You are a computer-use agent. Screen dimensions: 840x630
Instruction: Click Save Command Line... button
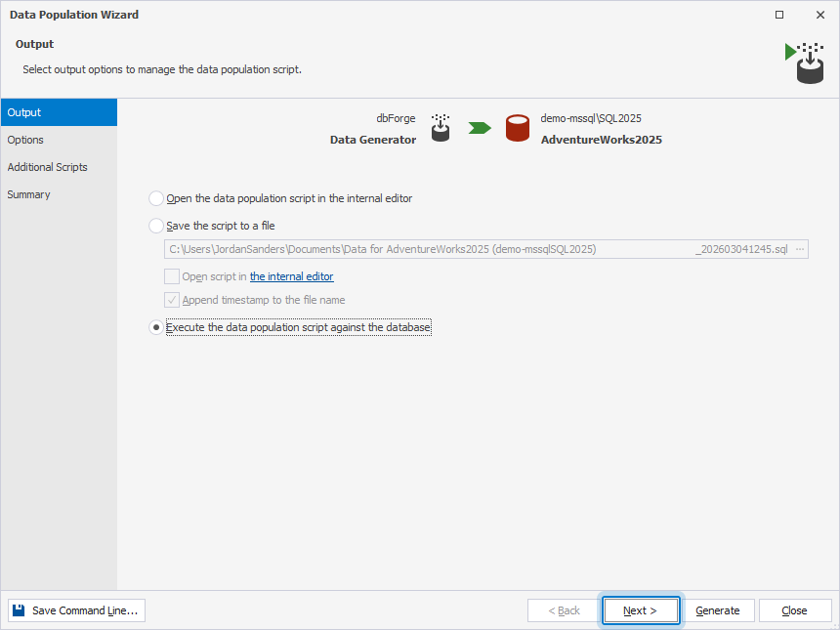[76, 610]
